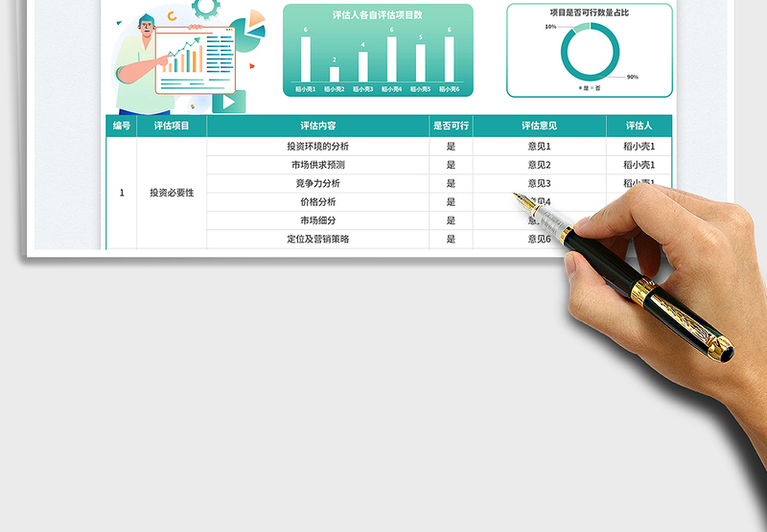Click the 稻小壳1 axis label under the bar chart

[x=306, y=89]
